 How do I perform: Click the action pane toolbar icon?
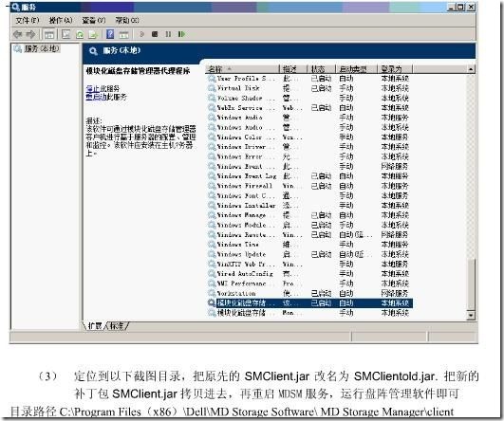(123, 34)
